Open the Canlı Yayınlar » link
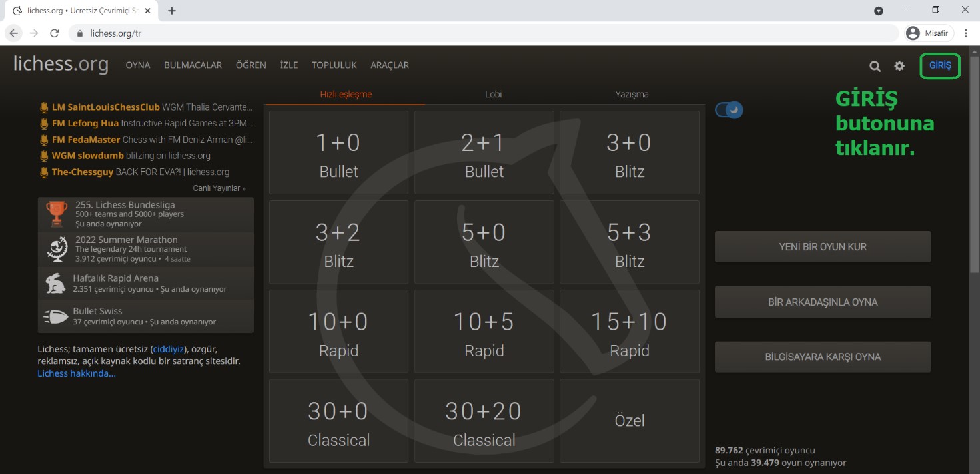 point(219,188)
